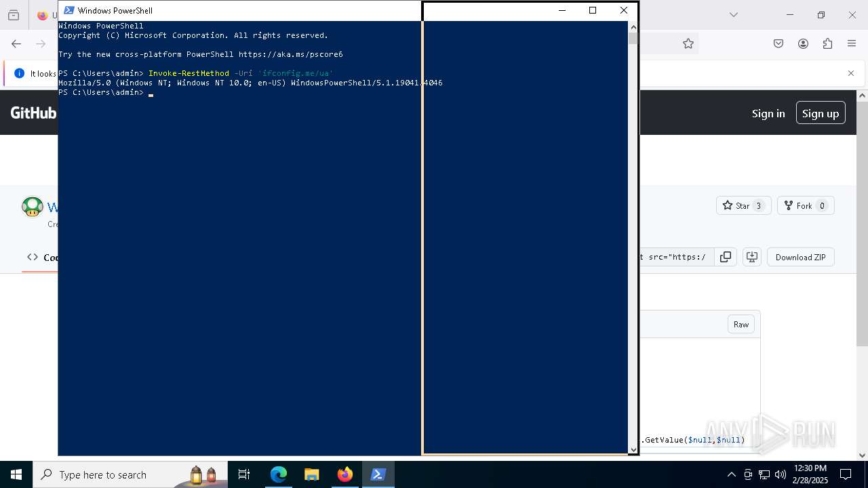Click Firefox back arrow

[16, 43]
